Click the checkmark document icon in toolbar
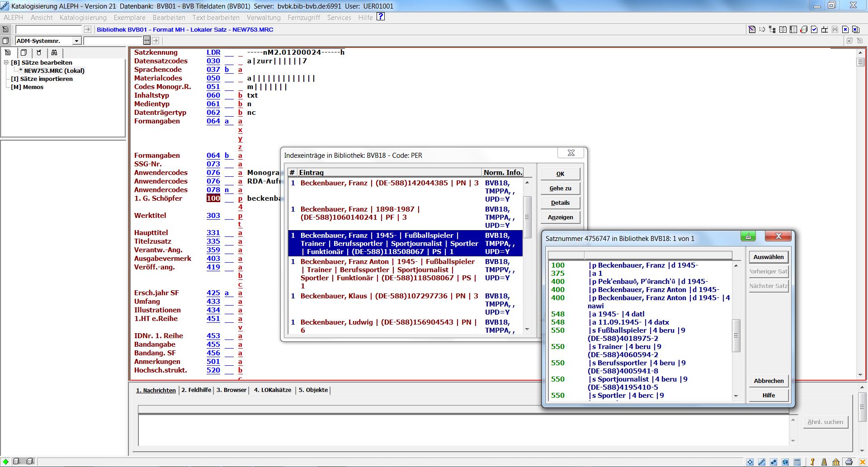 point(814,29)
